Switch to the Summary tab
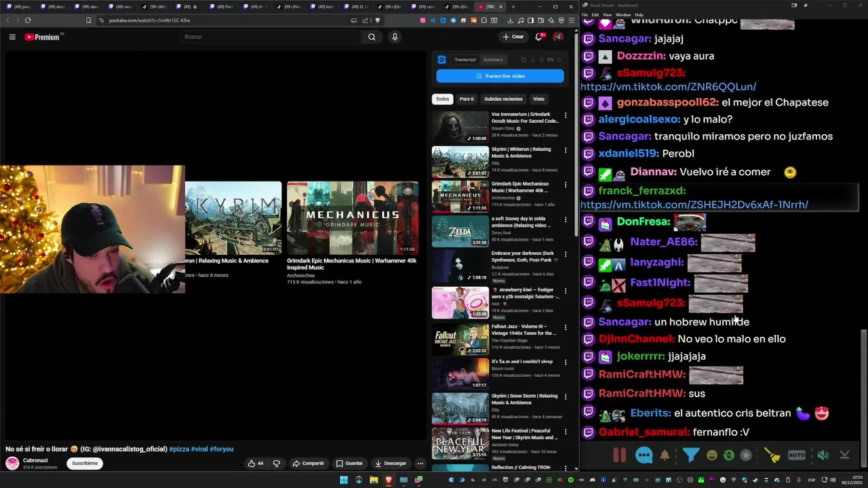 pyautogui.click(x=493, y=60)
